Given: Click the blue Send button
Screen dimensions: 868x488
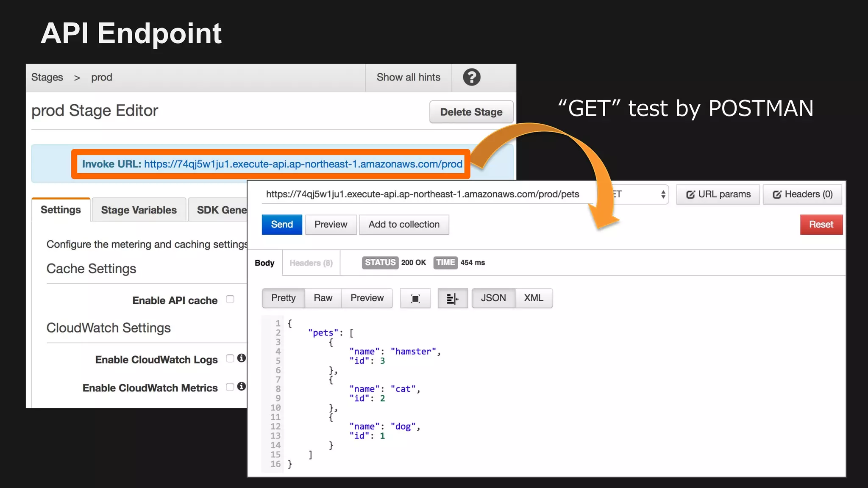Looking at the screenshot, I should [282, 225].
